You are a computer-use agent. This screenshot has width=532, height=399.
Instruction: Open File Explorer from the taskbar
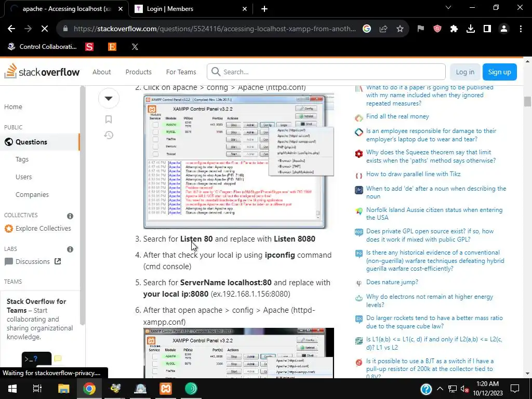pyautogui.click(x=63, y=389)
